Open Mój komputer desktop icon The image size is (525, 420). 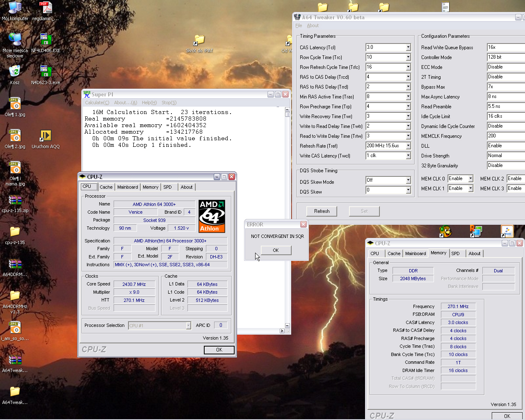15,7
